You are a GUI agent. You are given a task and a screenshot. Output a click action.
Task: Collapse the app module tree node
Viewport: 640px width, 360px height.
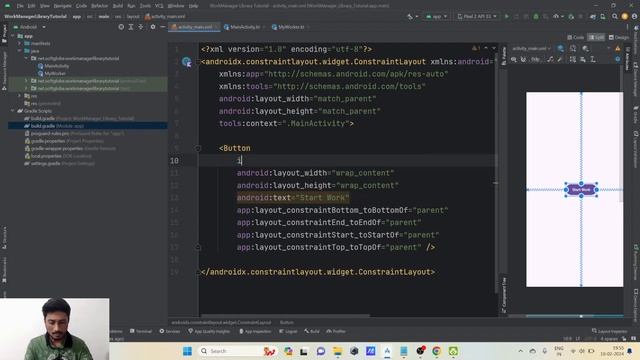[13, 36]
